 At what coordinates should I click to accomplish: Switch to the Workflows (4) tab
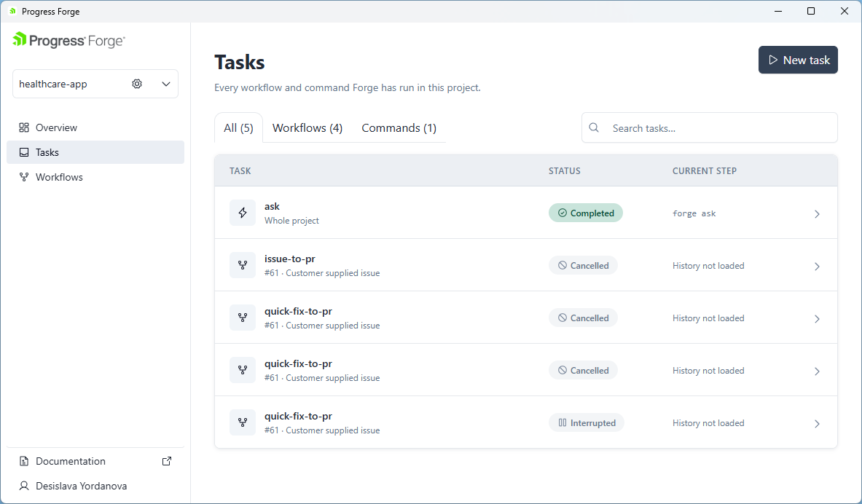pyautogui.click(x=307, y=128)
